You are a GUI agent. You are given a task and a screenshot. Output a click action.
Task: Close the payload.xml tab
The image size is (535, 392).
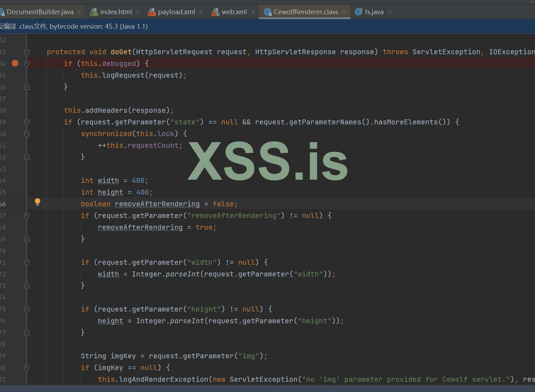click(201, 12)
